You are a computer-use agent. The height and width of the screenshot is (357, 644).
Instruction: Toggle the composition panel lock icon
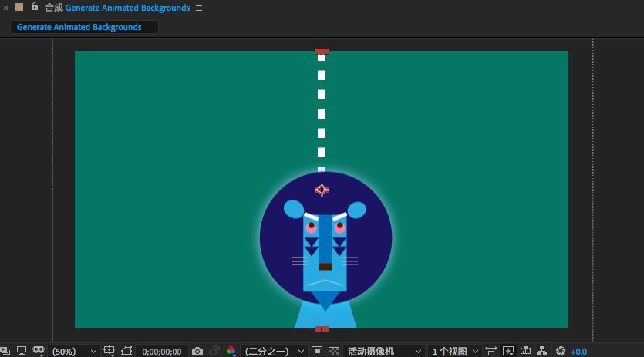34,8
